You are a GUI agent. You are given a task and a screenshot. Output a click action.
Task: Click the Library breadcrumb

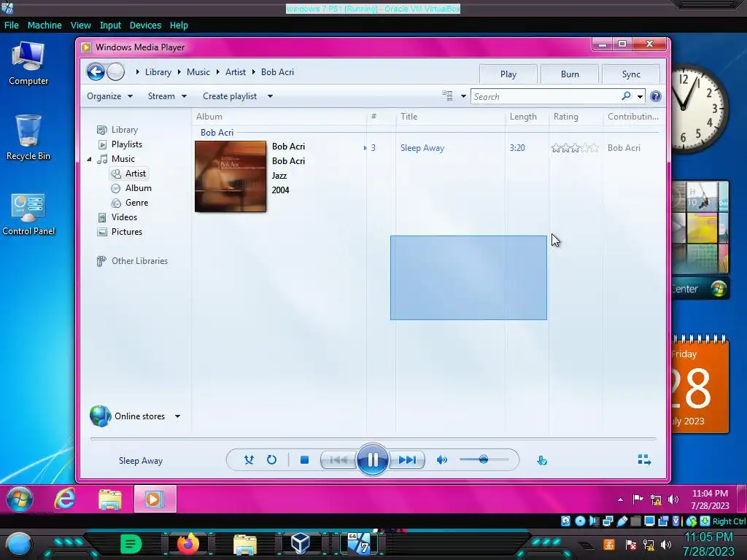click(158, 72)
